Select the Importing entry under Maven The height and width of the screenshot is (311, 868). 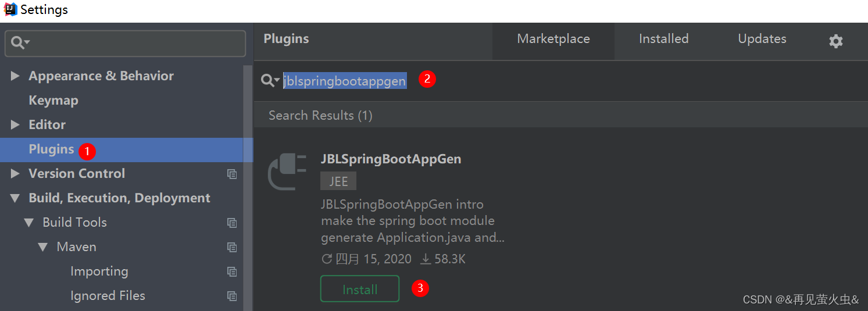pos(99,271)
